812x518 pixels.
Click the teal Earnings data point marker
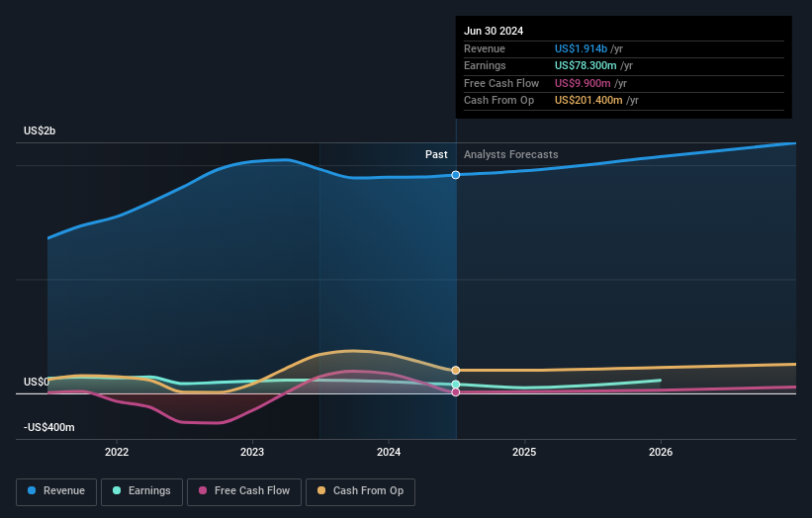click(456, 385)
